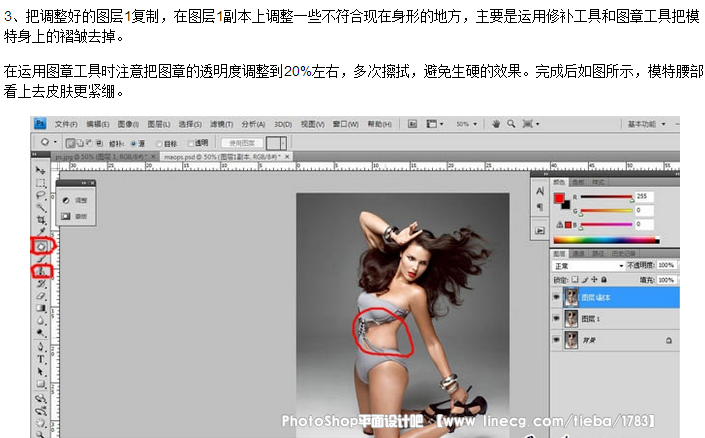This screenshot has width=705, height=438.
Task: Select the Clone Stamp tool
Action: (x=41, y=271)
